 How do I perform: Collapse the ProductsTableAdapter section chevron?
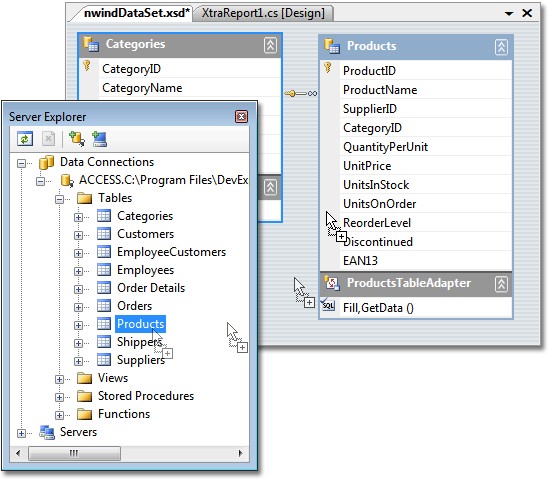pos(501,284)
